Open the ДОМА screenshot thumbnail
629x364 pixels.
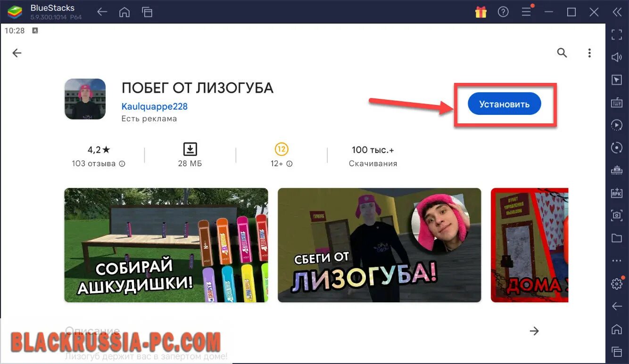point(530,245)
